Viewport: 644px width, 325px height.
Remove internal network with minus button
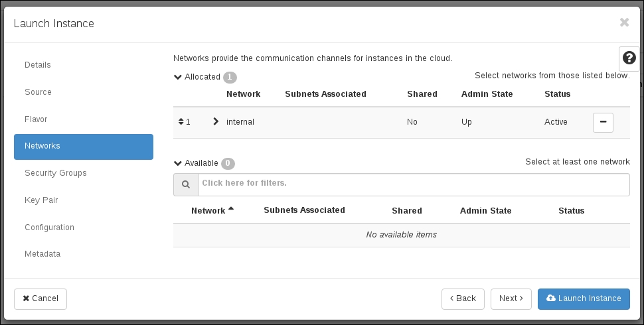click(x=602, y=123)
